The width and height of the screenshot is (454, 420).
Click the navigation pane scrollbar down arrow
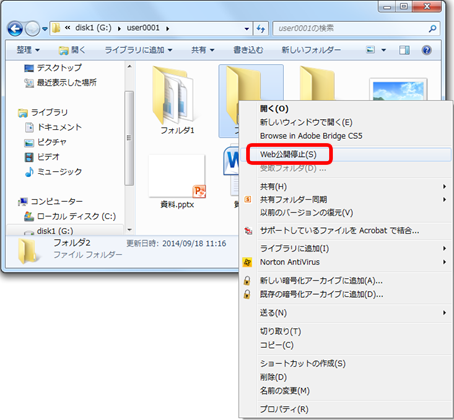coord(129,230)
